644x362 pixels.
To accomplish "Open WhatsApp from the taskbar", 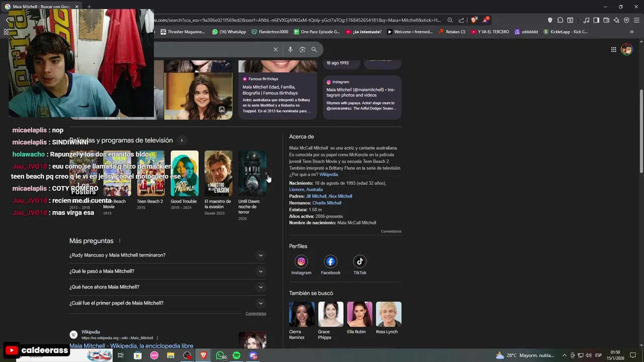I will click(x=221, y=355).
